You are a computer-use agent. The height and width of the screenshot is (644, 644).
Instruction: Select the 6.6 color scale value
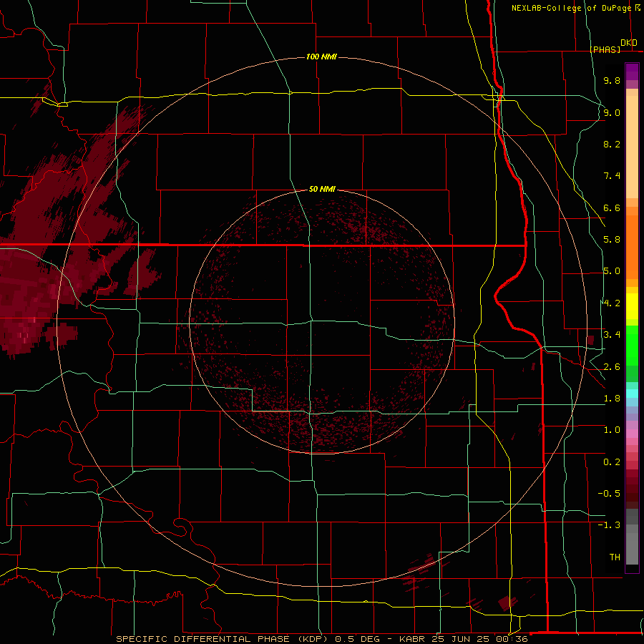pos(612,208)
